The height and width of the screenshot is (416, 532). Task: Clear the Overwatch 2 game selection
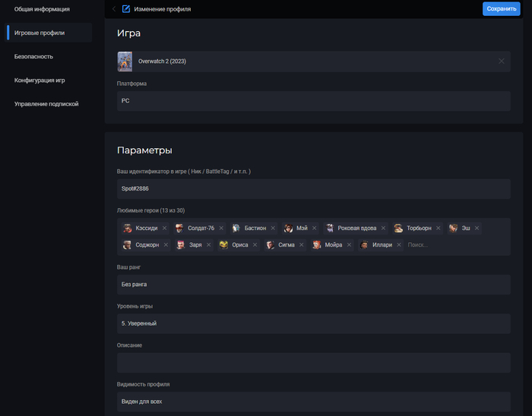pos(501,61)
